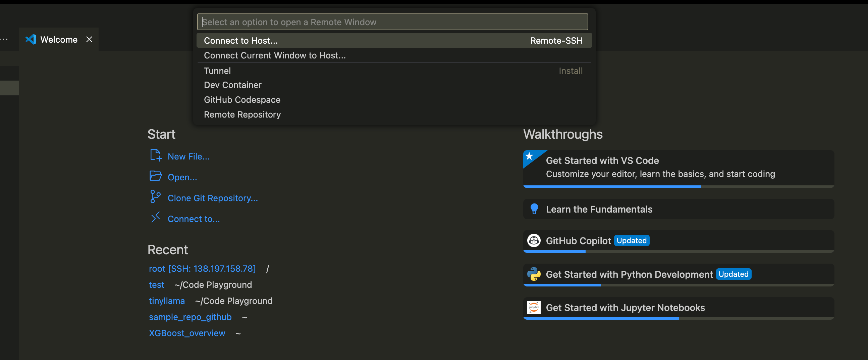Image resolution: width=868 pixels, height=360 pixels.
Task: Open Learn the Fundamentals walkthrough
Action: click(x=679, y=209)
